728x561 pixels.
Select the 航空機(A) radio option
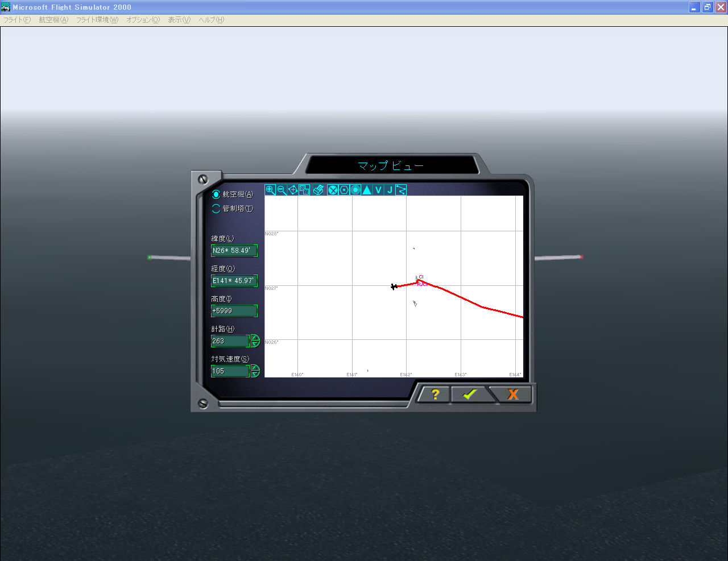tap(233, 194)
